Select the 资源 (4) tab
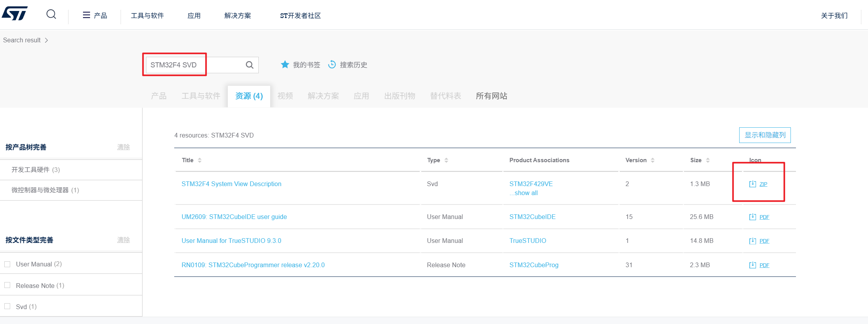 point(249,96)
